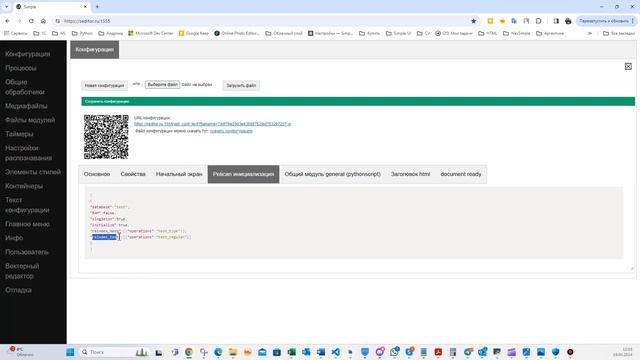Viewport: 640px width, 360px height.
Task: Open File Explorer from the taskbar
Action: [233, 352]
